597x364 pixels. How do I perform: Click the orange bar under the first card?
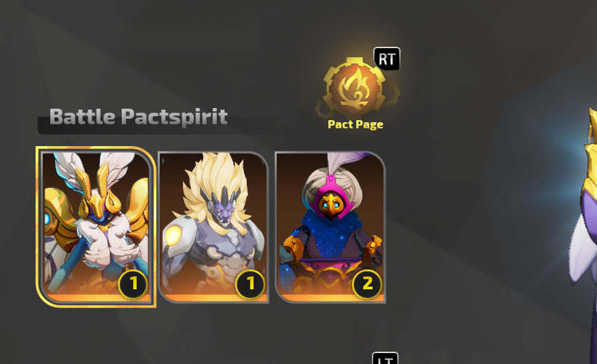click(97, 298)
